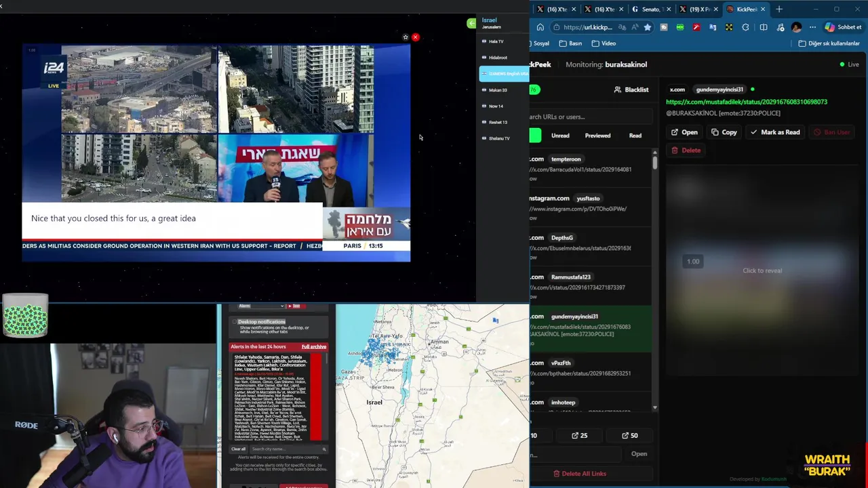Select the Shelanu TV channel

(x=504, y=138)
